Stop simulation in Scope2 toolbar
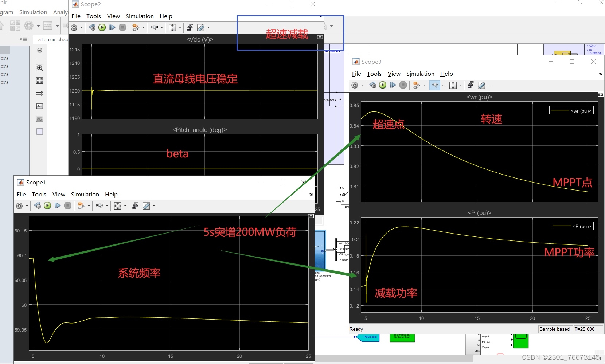605x364 pixels. [x=122, y=28]
